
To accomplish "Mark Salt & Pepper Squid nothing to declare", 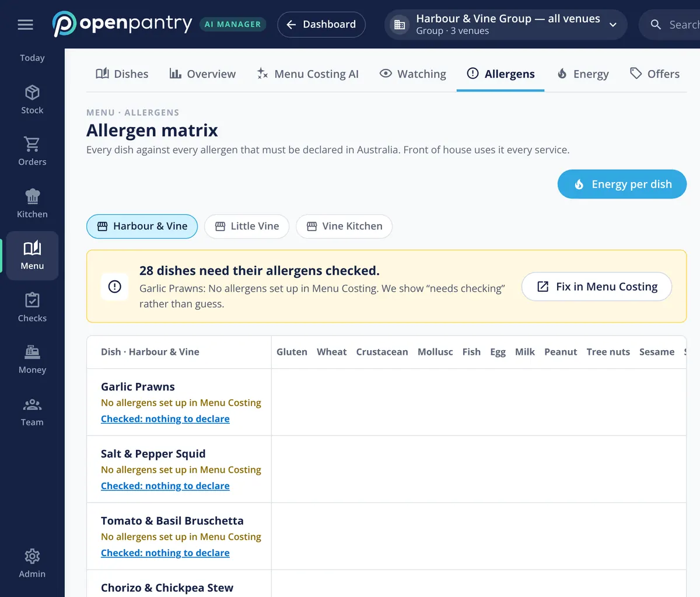I will [x=165, y=486].
